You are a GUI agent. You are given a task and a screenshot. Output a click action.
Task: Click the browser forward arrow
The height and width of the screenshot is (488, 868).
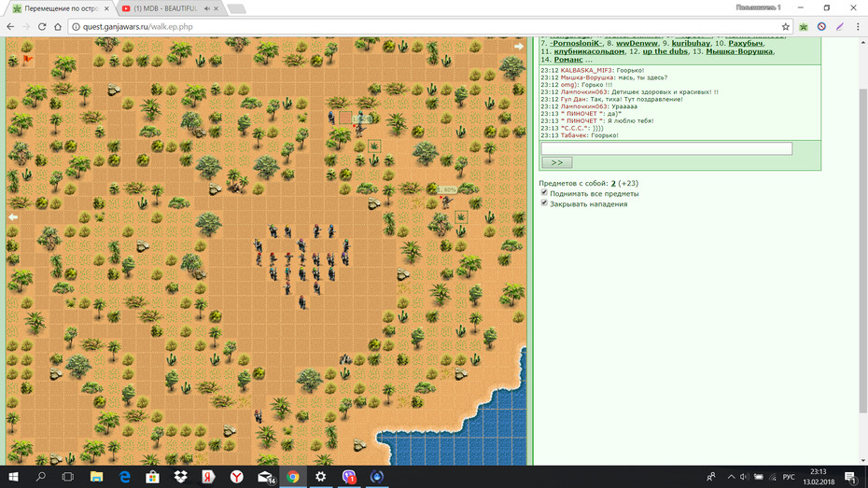coord(26,26)
